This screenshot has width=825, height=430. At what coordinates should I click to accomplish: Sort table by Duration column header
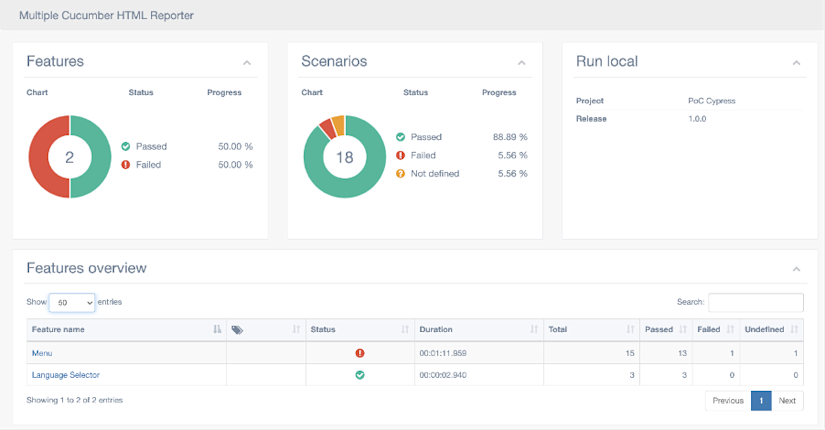point(479,329)
